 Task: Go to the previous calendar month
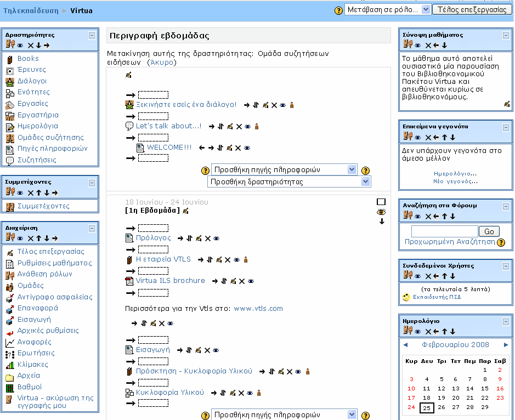click(406, 345)
